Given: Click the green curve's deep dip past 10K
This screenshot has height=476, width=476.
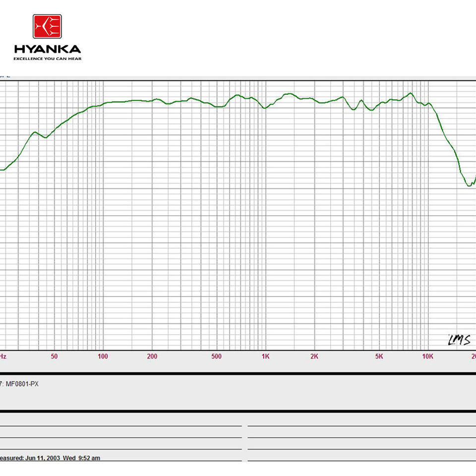Looking at the screenshot, I should 470,185.
